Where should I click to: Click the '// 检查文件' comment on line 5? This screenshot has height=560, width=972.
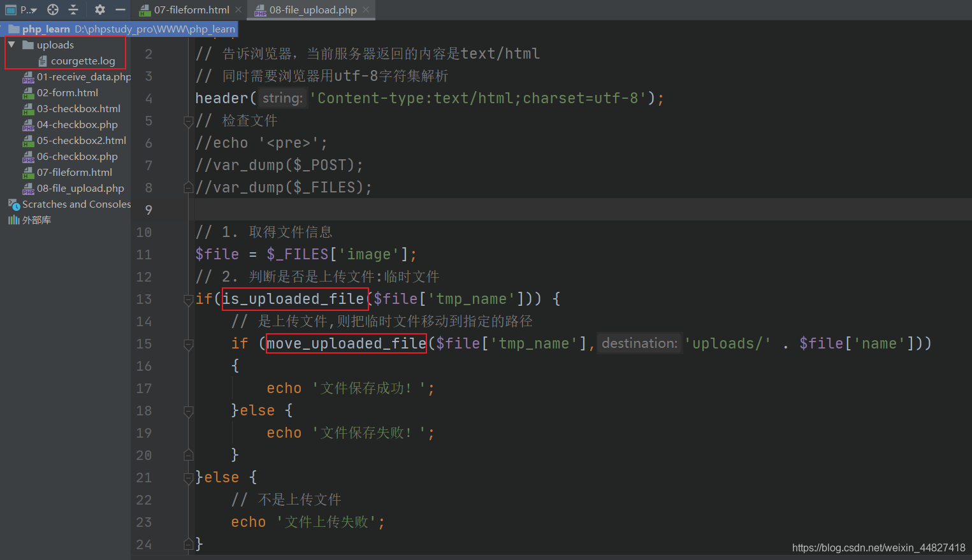click(x=236, y=120)
